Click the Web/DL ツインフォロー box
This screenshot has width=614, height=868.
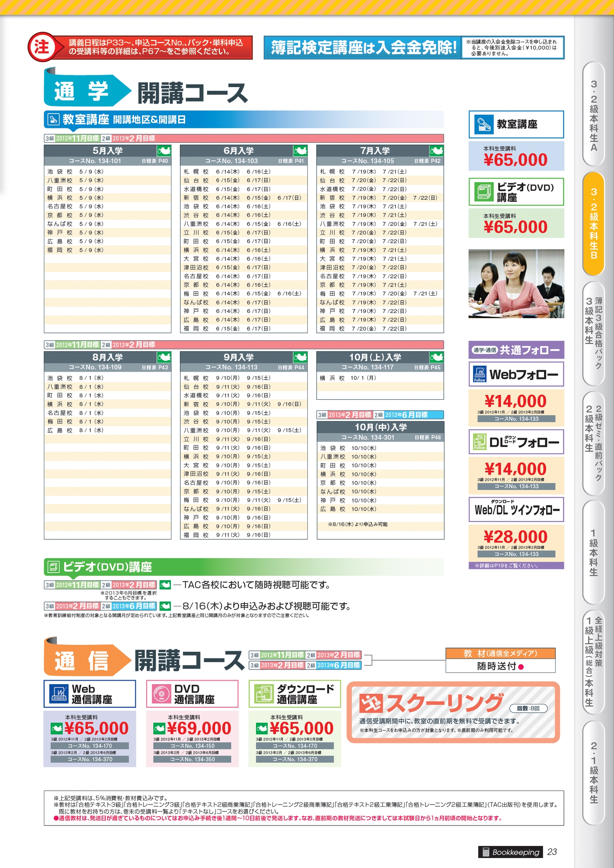[x=516, y=510]
